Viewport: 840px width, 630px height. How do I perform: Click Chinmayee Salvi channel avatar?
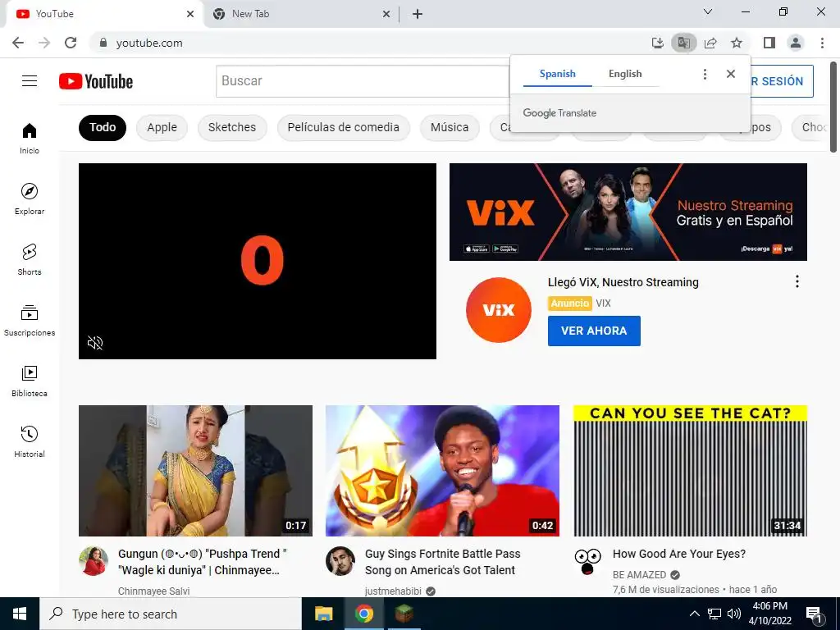coord(94,561)
